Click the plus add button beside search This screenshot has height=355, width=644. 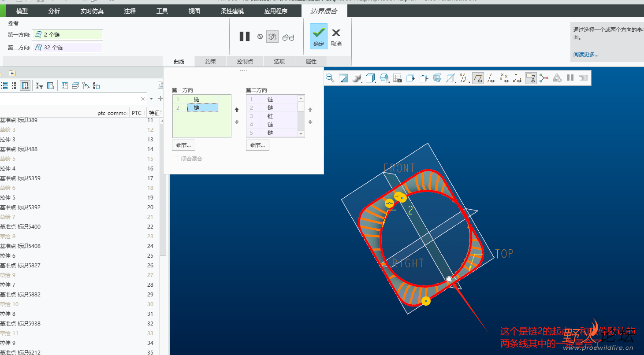point(160,99)
